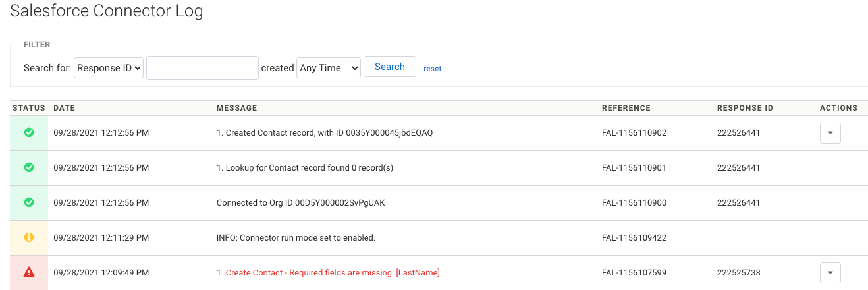The height and width of the screenshot is (290, 868).
Task: Click response ID 222526441 in the FAL-1156110900 row
Action: (x=738, y=203)
